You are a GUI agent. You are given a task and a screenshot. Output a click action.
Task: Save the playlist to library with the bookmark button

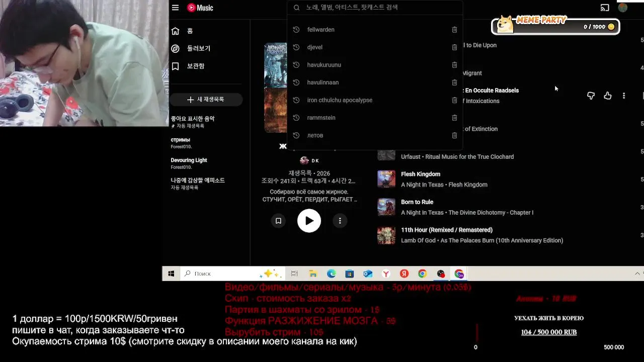[278, 221]
